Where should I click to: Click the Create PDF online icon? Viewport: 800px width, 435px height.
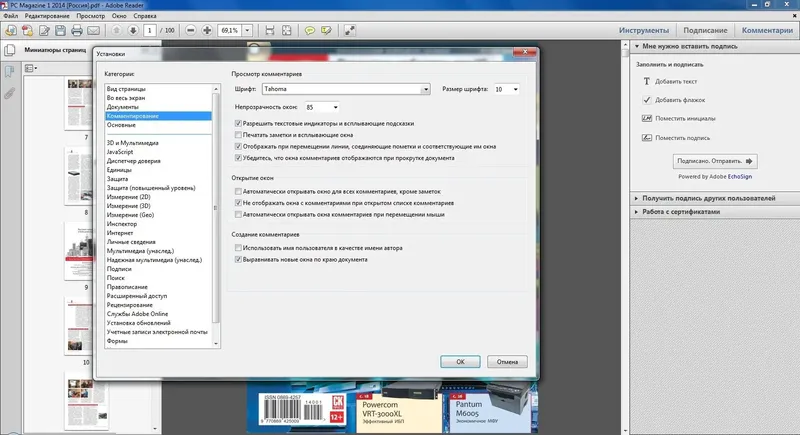(27, 31)
